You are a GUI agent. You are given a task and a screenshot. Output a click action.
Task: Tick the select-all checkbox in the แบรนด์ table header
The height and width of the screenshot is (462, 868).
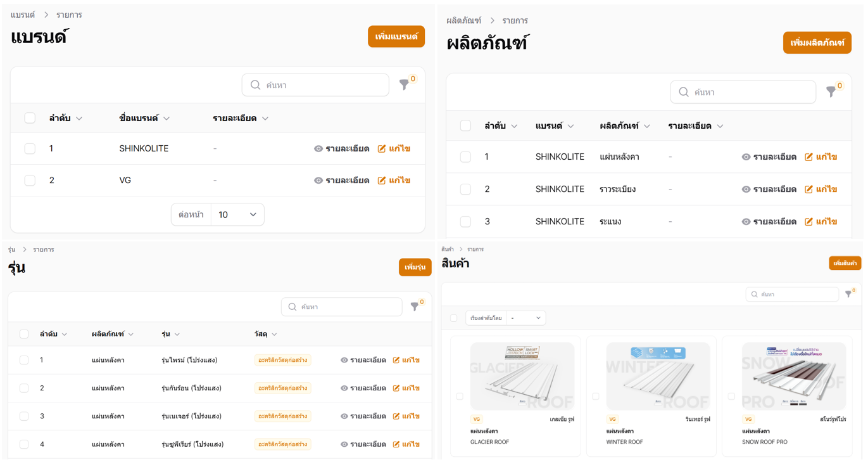tap(30, 118)
